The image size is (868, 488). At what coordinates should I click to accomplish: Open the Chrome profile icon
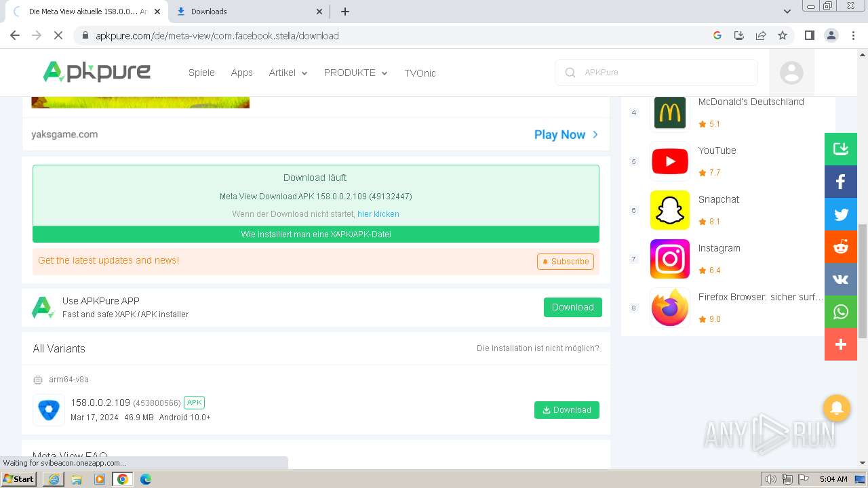[831, 36]
